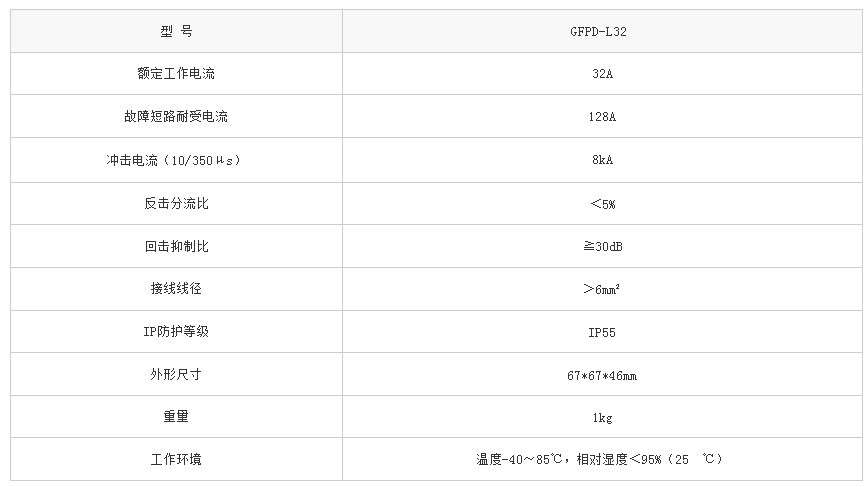Click the 反击分流比 label
The height and width of the screenshot is (487, 868).
pos(176,203)
